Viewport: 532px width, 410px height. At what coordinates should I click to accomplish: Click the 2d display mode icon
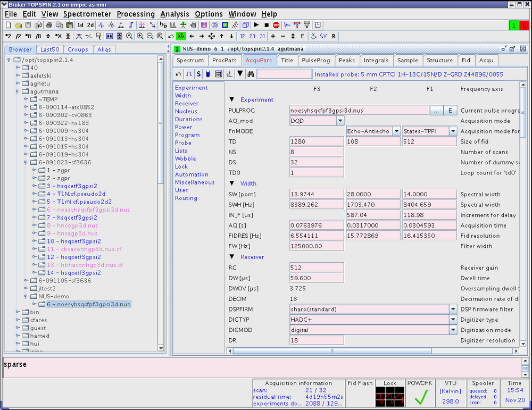[90, 25]
